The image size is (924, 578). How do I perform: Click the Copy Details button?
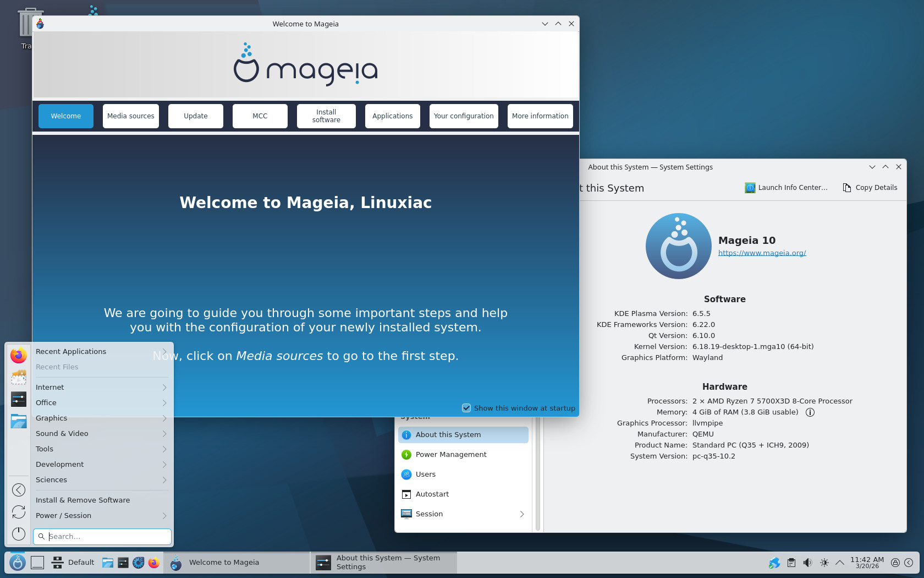tap(870, 188)
